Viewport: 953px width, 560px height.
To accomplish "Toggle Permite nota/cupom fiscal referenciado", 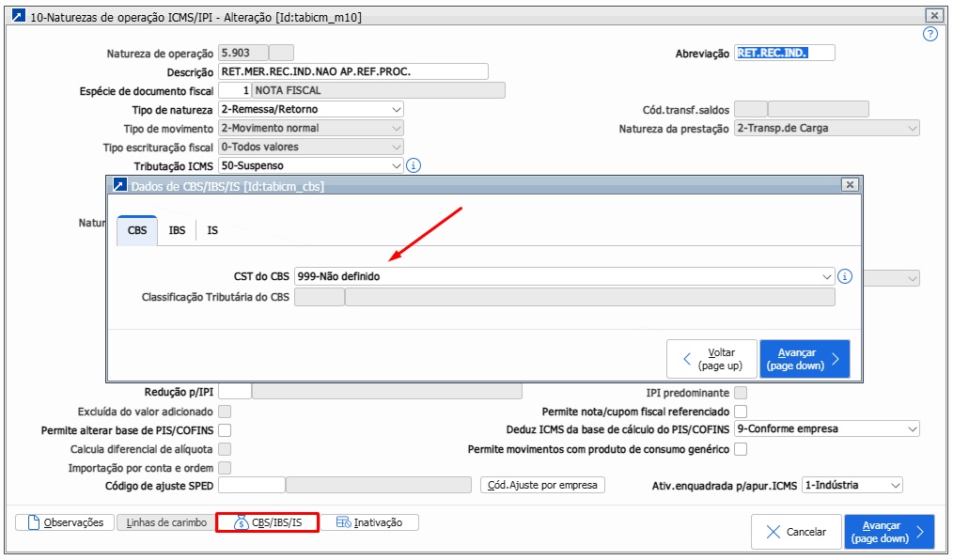I will pos(741,412).
